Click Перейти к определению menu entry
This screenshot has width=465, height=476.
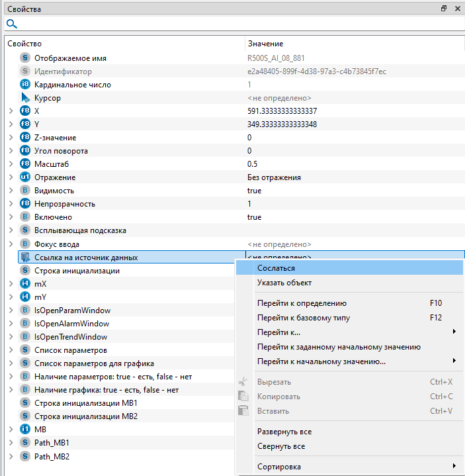[x=302, y=303]
